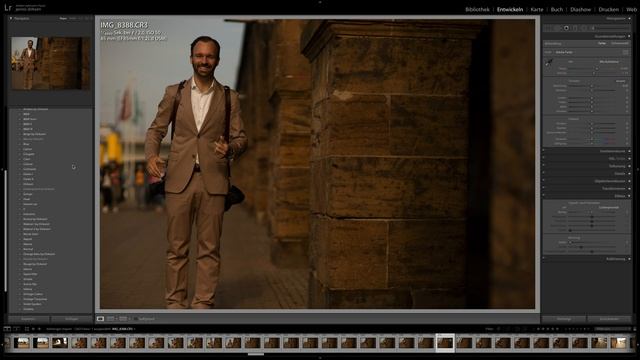Hide the left panel using the edge arrow

pyautogui.click(x=2, y=169)
